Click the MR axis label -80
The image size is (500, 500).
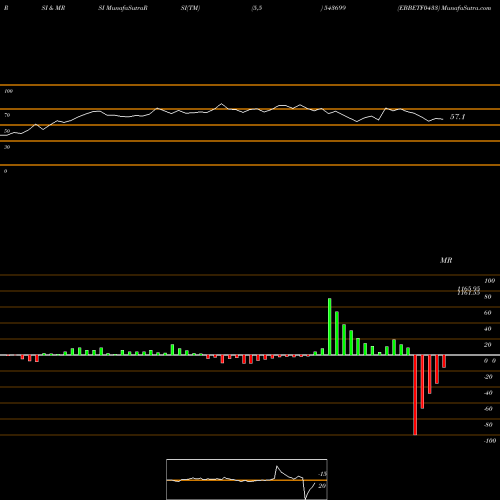pyautogui.click(x=488, y=425)
